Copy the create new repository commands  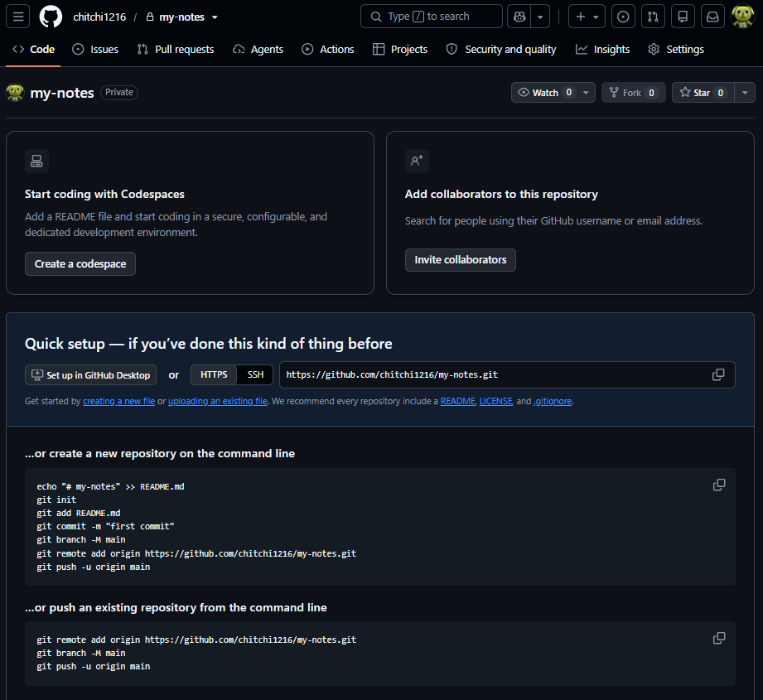(x=719, y=485)
